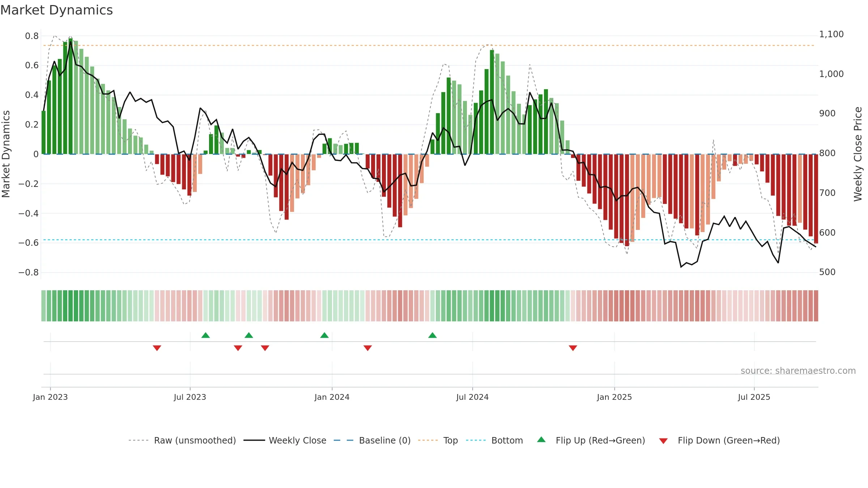
Task: Toggle the Baseline (0) legend entry
Action: (x=372, y=440)
